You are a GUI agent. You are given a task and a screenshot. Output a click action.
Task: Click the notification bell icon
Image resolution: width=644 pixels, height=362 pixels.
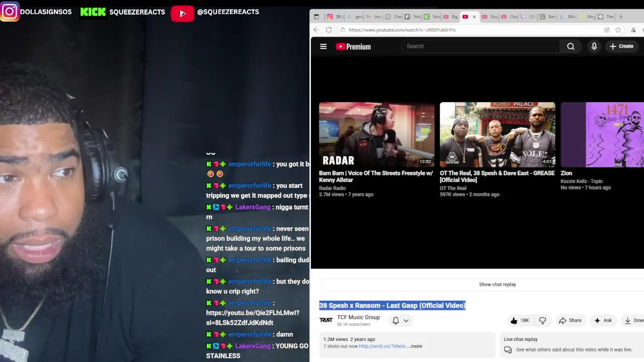pyautogui.click(x=396, y=320)
